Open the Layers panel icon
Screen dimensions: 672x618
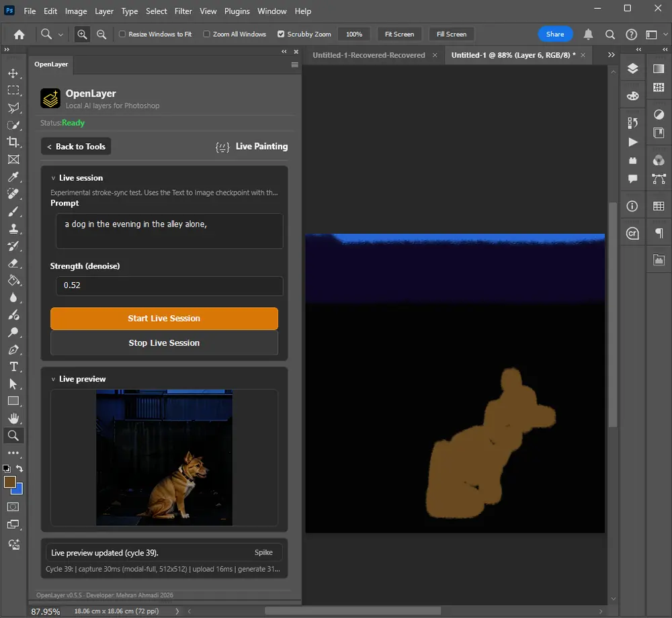[x=632, y=69]
